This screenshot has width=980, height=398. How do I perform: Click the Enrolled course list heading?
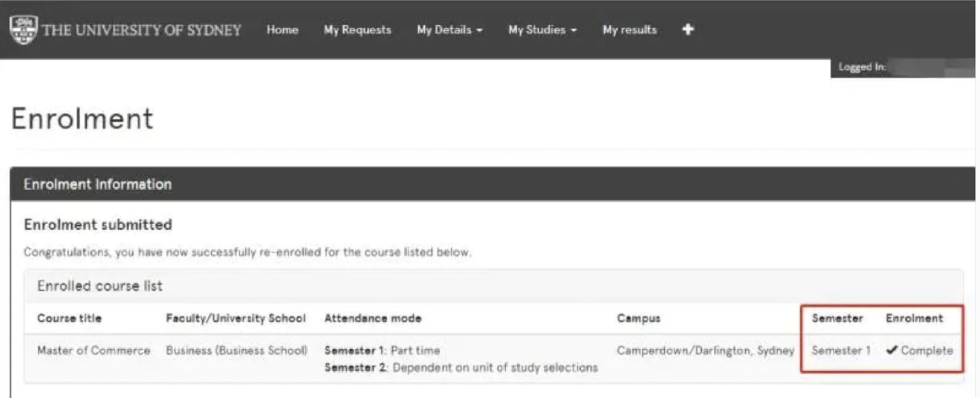(100, 286)
